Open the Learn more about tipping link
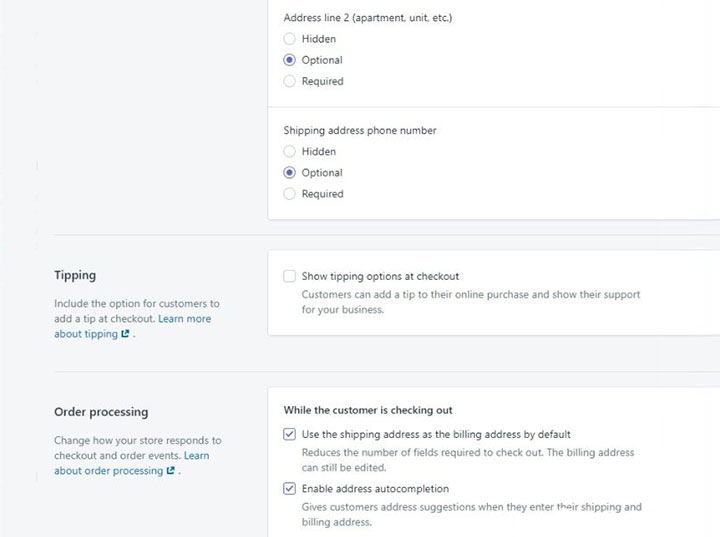Viewport: 720px width, 537px height. [x=133, y=326]
